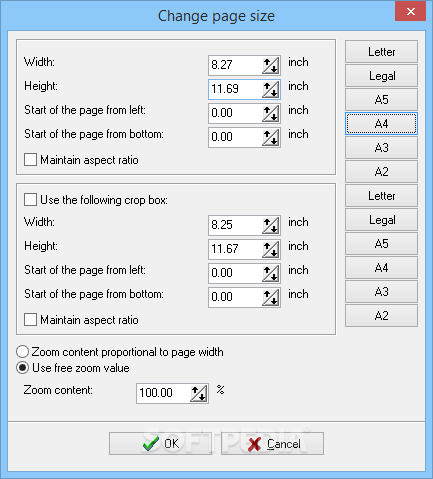Click spinner beside crop box Start from bottom
Viewport: 433px width, 479px height.
(x=270, y=297)
